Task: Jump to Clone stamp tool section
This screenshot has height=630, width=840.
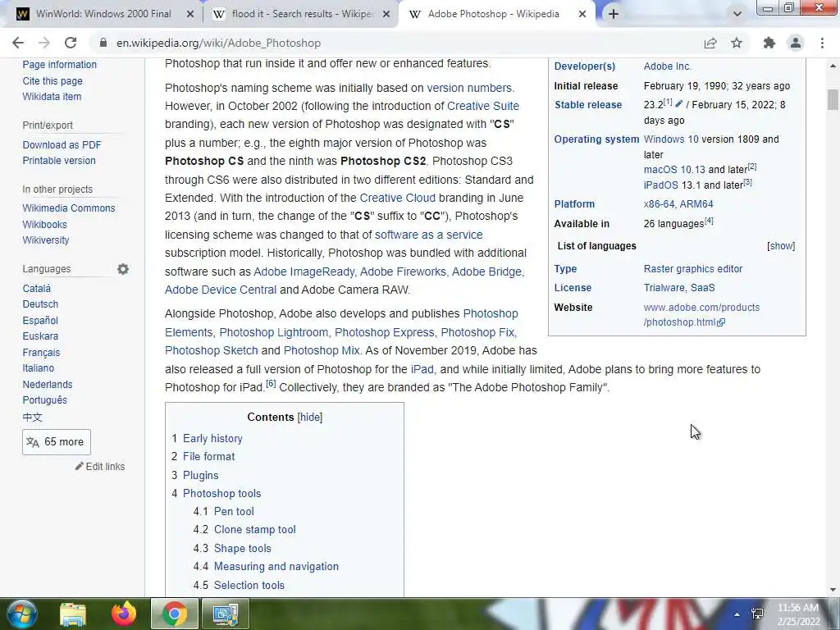Action: (255, 529)
